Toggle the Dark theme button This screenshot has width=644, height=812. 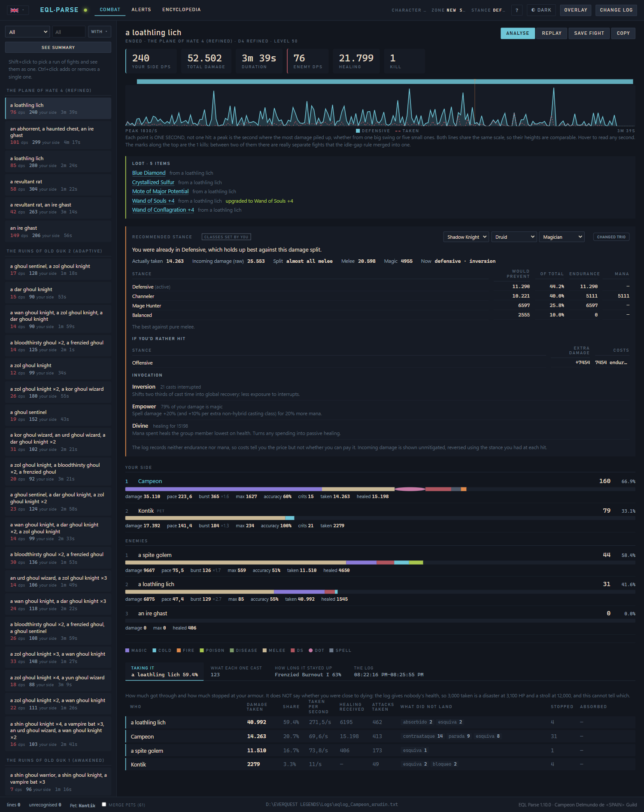click(x=541, y=10)
